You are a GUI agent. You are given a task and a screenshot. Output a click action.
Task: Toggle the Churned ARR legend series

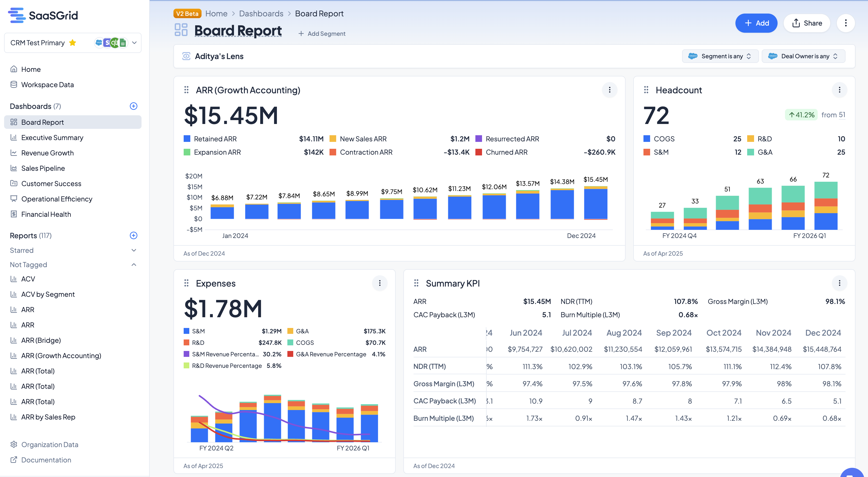506,152
